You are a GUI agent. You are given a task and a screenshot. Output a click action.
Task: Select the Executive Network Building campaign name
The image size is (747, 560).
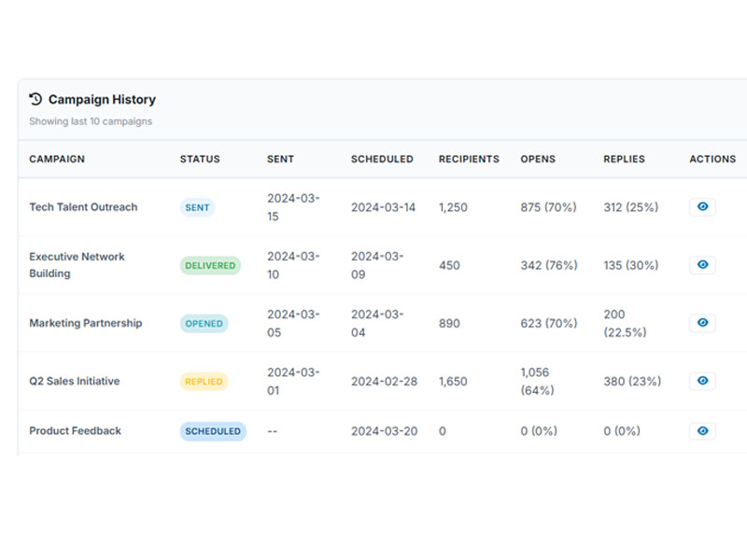(x=77, y=265)
